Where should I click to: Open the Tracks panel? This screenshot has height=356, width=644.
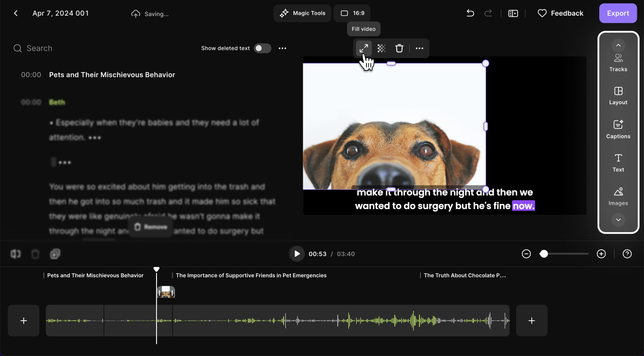click(x=618, y=63)
